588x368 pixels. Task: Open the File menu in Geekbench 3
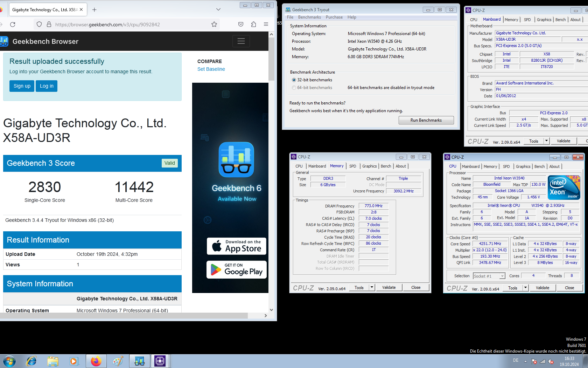290,17
